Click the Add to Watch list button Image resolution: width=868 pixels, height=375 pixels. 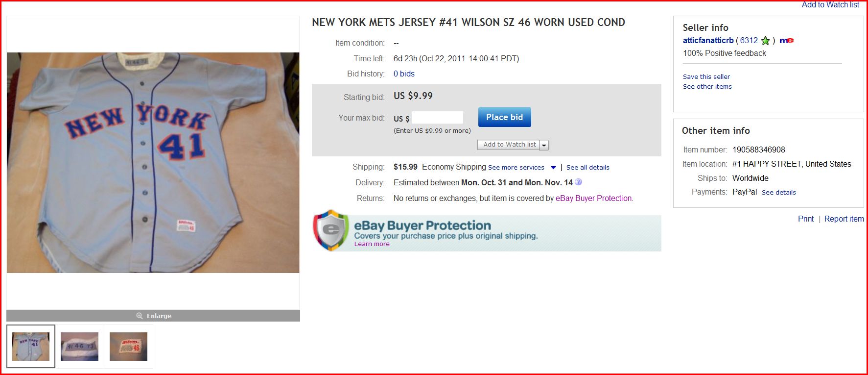coord(509,145)
